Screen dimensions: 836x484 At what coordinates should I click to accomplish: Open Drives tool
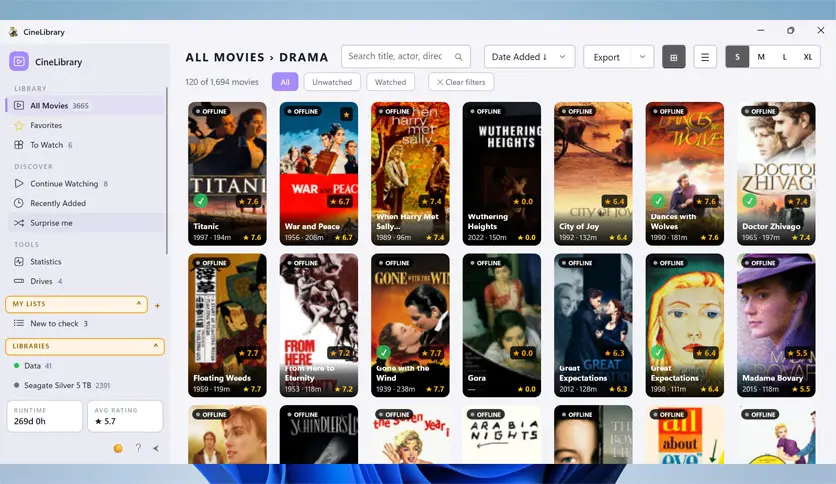click(85, 281)
